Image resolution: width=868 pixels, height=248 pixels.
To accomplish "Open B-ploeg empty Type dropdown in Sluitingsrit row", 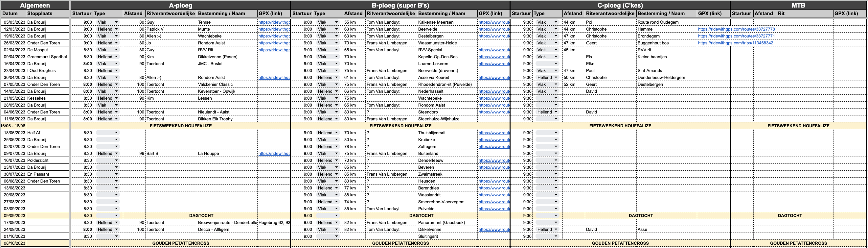I will point(328,236).
